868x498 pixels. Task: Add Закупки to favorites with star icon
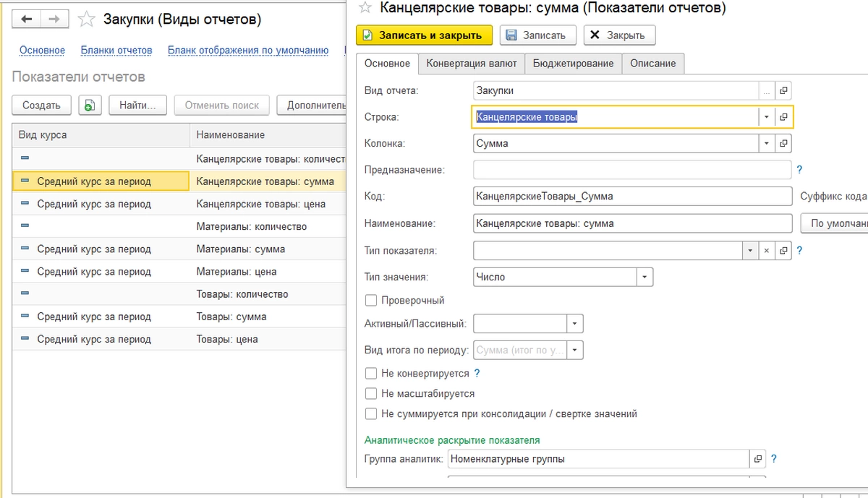coord(86,20)
